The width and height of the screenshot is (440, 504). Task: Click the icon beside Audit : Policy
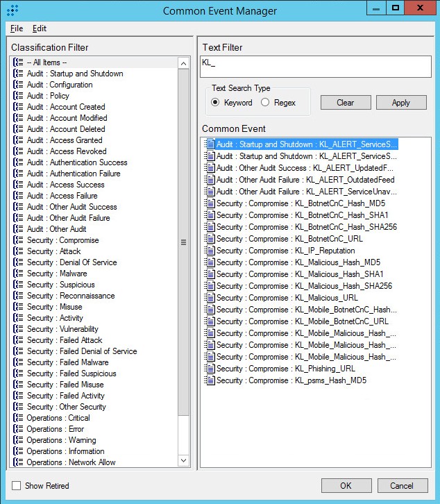pos(19,96)
